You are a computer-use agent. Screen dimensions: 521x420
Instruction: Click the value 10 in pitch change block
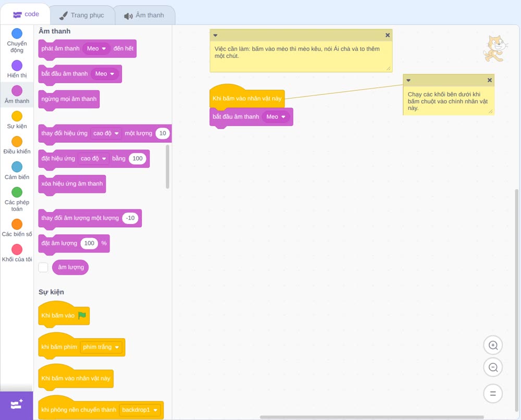pos(163,133)
